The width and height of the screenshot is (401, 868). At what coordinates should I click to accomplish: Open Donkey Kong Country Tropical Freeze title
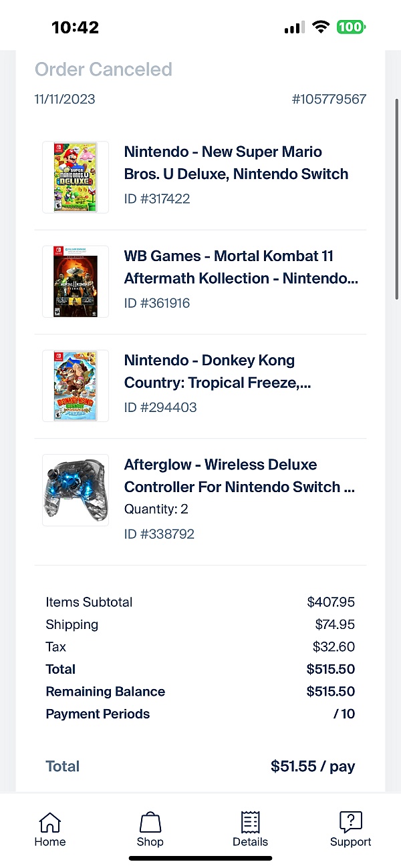217,371
